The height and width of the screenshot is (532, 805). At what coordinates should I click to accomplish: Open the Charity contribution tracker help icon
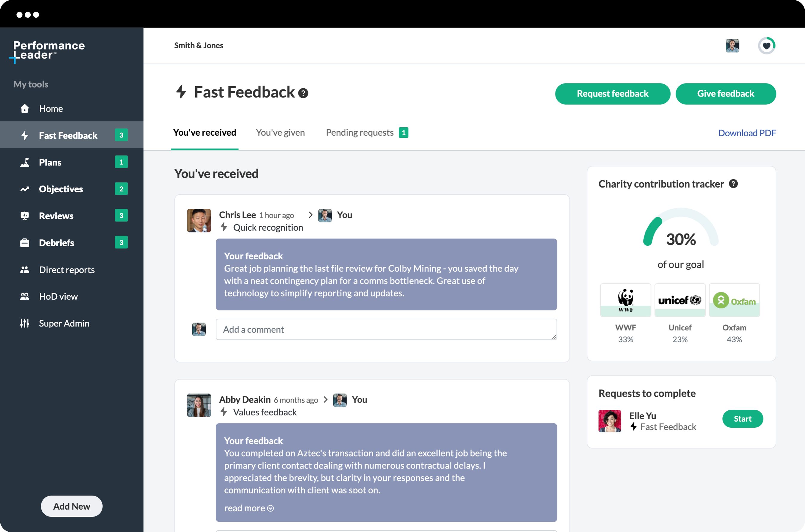[733, 184]
